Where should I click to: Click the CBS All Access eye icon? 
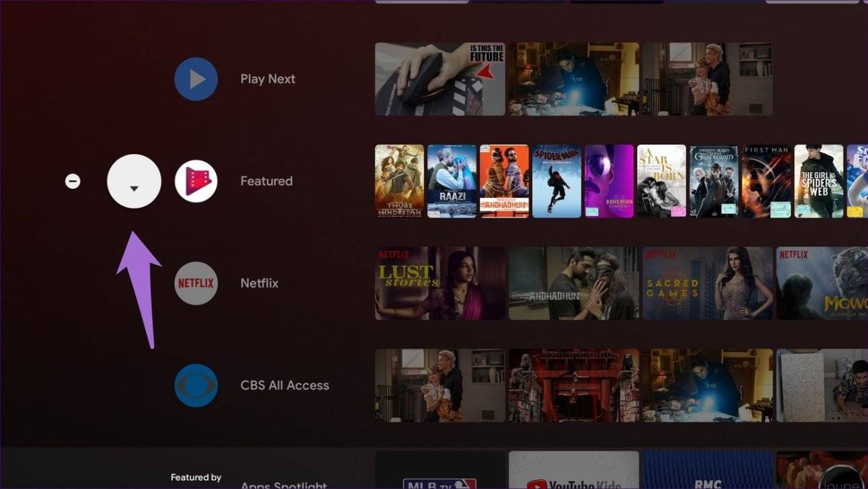click(x=196, y=385)
